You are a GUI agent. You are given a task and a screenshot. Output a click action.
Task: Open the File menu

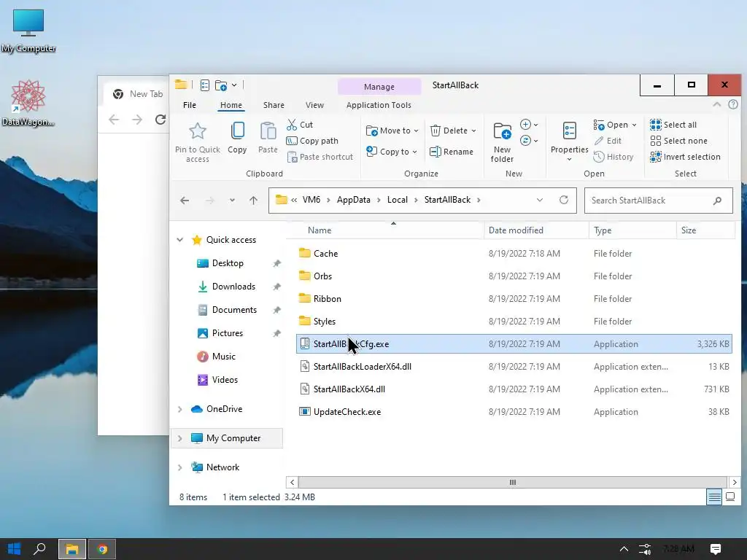click(x=189, y=105)
